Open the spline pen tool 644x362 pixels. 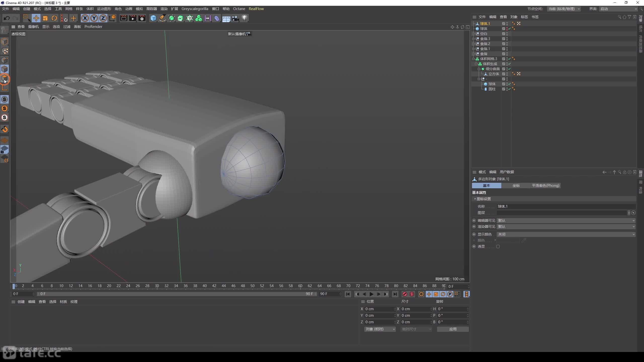(x=163, y=18)
